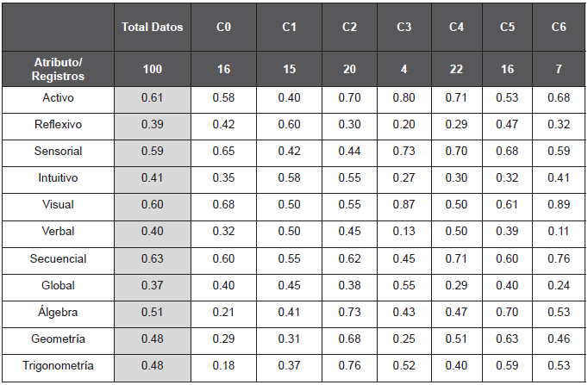588x385 pixels.
Task: Select the Activo row label
Action: click(58, 97)
